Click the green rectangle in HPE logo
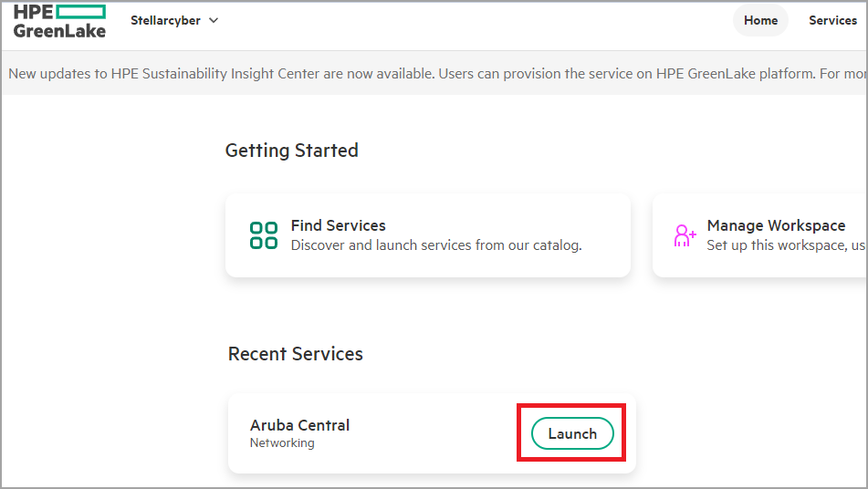 pyautogui.click(x=81, y=12)
